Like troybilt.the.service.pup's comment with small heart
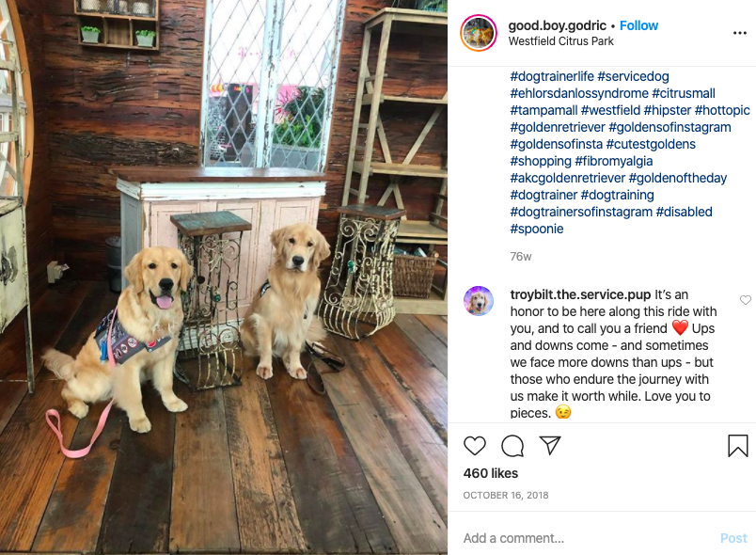Screen dimensions: 756x555 point(746,300)
